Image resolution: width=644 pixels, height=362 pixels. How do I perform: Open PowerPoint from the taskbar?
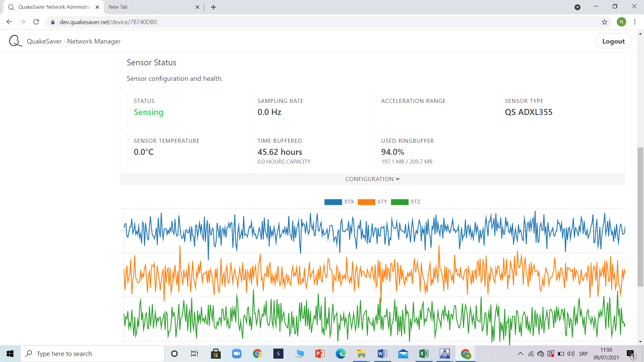[x=320, y=354]
